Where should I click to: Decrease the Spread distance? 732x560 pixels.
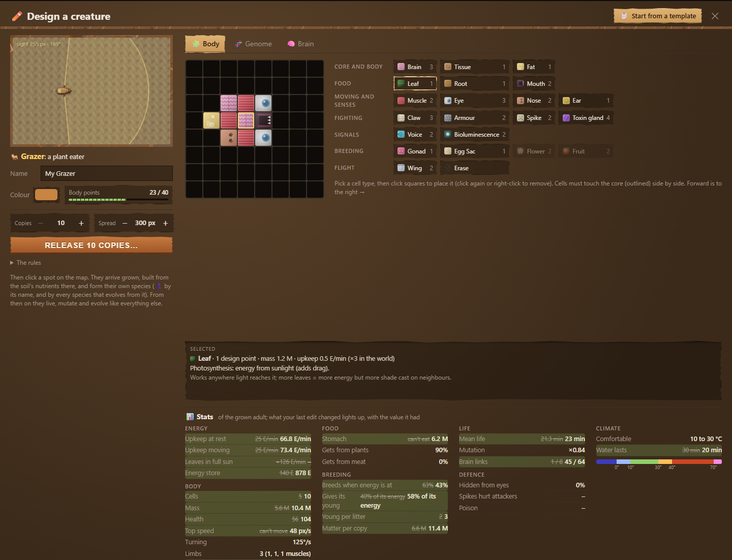click(x=125, y=223)
